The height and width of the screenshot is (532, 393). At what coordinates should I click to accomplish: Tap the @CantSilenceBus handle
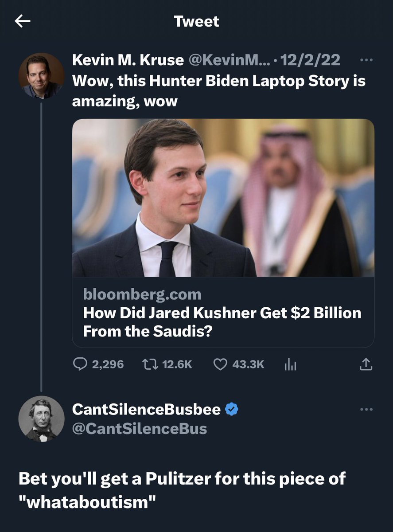point(140,429)
